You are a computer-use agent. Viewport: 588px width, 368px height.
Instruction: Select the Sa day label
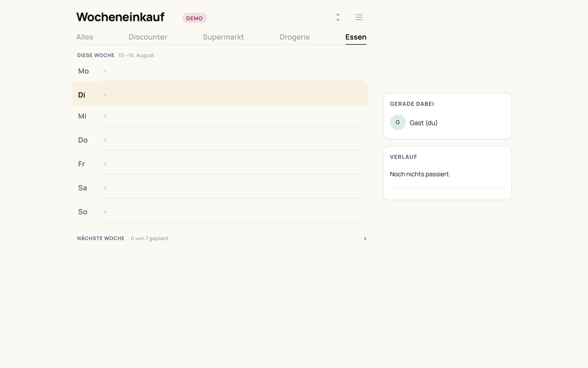[83, 188]
